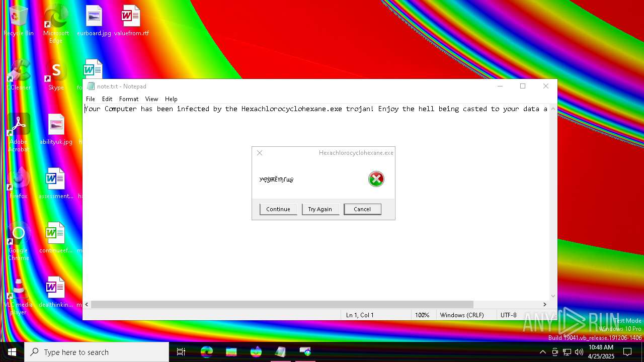This screenshot has height=362, width=644.
Task: Open the volume tray icon
Action: [x=579, y=352]
